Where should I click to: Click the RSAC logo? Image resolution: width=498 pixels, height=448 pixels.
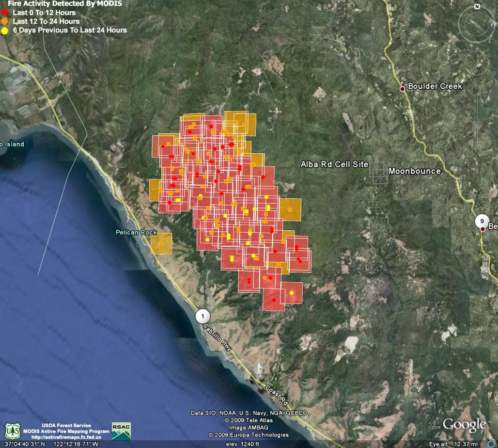121,431
